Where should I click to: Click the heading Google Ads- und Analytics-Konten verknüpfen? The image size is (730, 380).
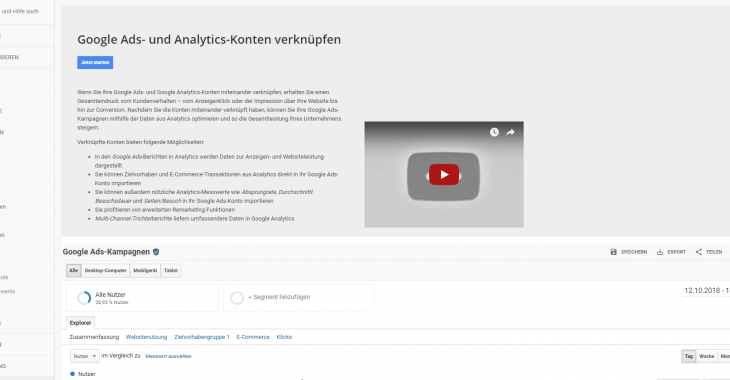209,40
